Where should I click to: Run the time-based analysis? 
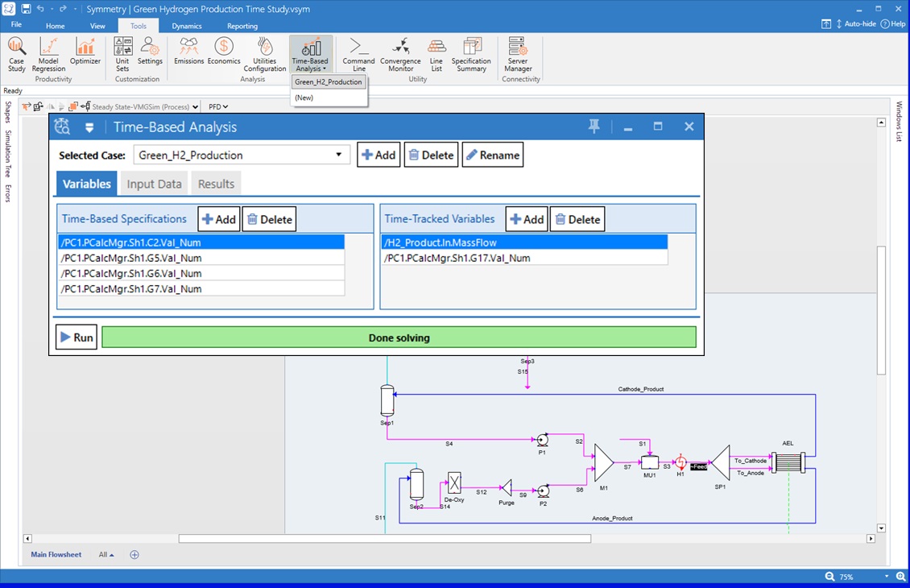(77, 337)
